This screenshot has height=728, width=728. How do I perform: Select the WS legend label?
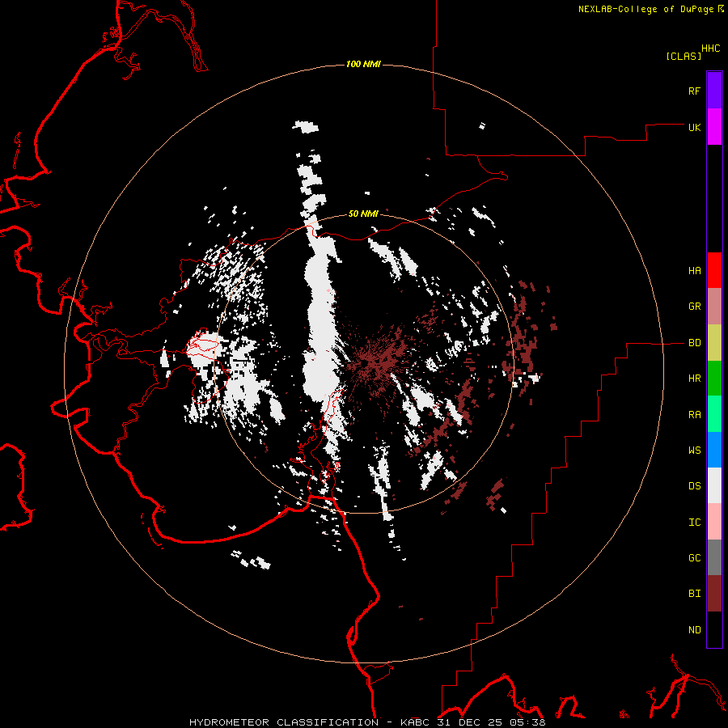pos(694,450)
